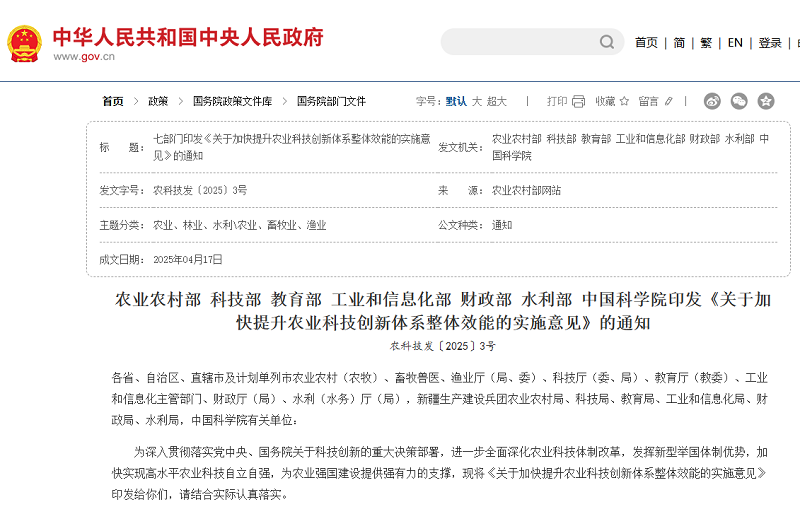Screen dimensions: 800x514
Task: Switch to simplified Chinese 简
Action: [x=679, y=43]
